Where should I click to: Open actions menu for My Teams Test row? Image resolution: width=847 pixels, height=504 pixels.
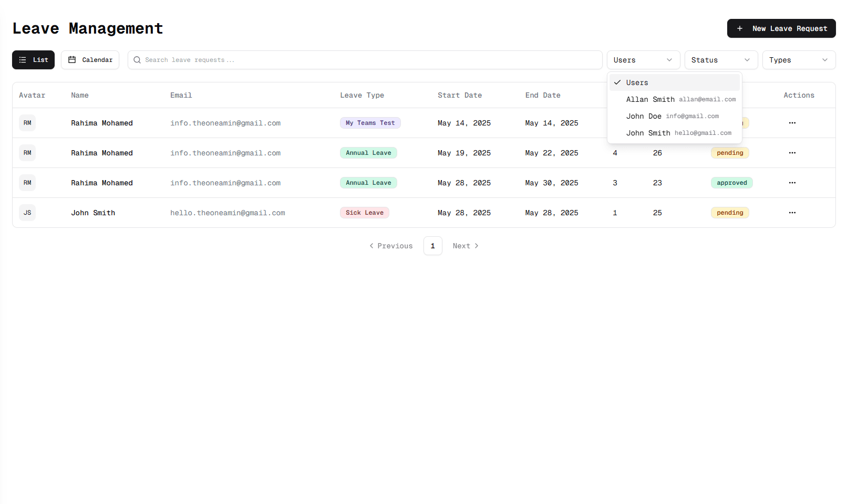point(792,123)
